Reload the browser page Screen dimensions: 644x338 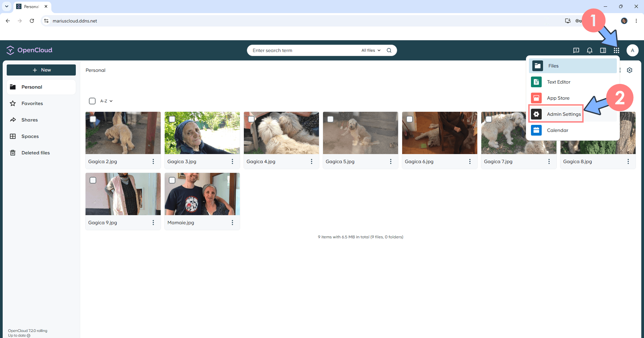click(32, 21)
